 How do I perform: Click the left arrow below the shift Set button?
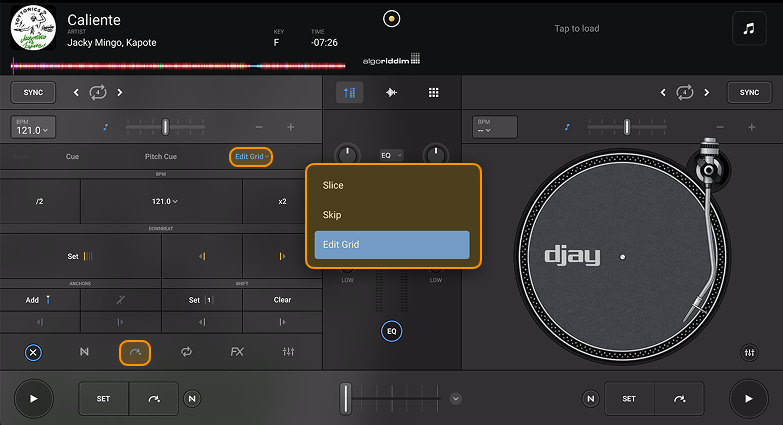pos(202,322)
